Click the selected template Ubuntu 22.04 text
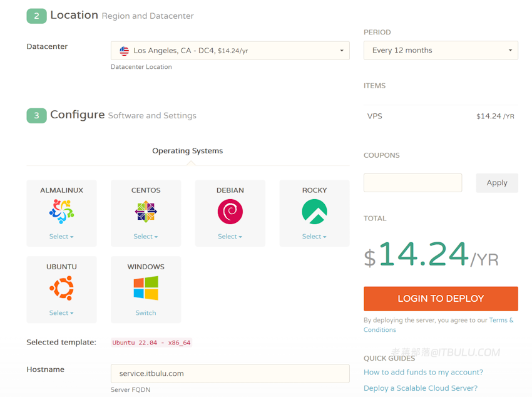Viewport: 532px width, 397px height. (x=151, y=343)
